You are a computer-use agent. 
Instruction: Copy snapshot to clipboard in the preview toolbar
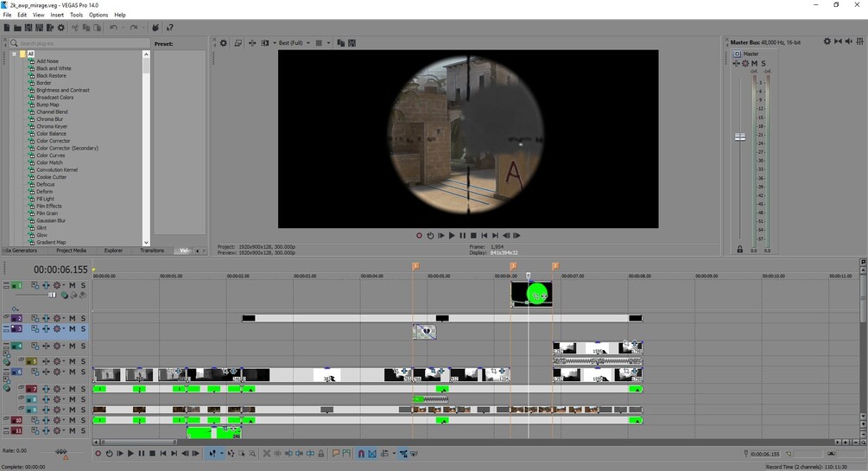341,42
